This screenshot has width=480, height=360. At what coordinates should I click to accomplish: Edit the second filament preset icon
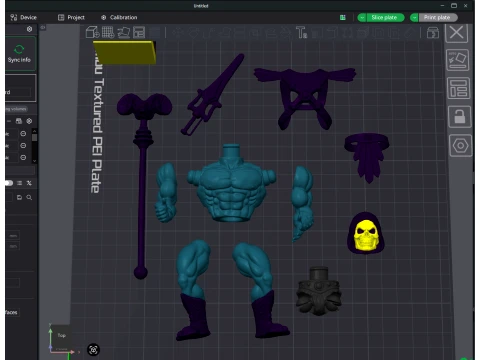(23, 146)
